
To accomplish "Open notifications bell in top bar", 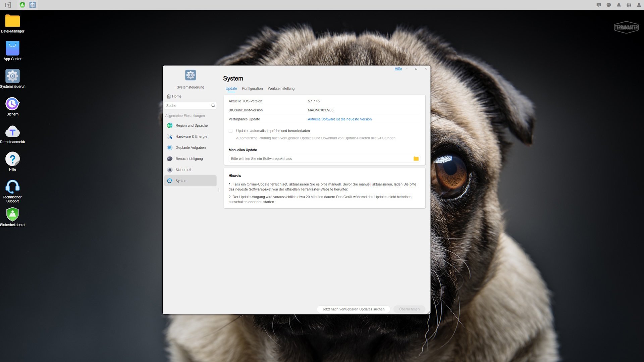I will (619, 5).
